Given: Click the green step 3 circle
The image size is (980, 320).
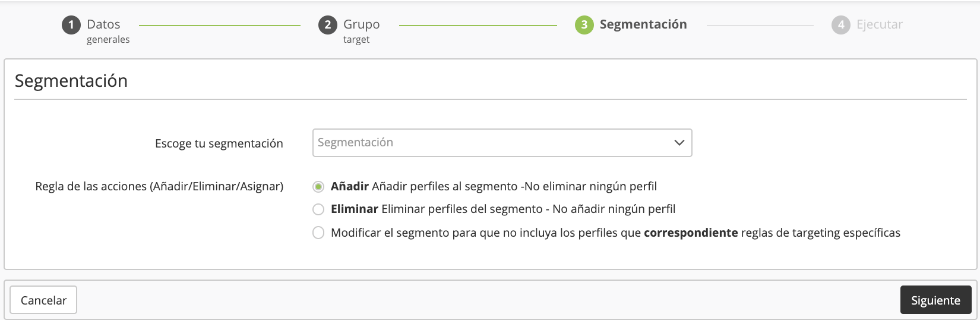Looking at the screenshot, I should pos(584,25).
